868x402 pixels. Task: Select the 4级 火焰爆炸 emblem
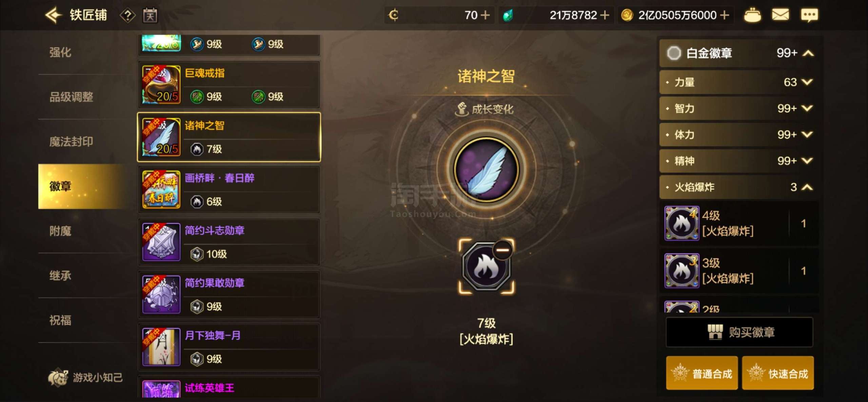[x=739, y=223]
